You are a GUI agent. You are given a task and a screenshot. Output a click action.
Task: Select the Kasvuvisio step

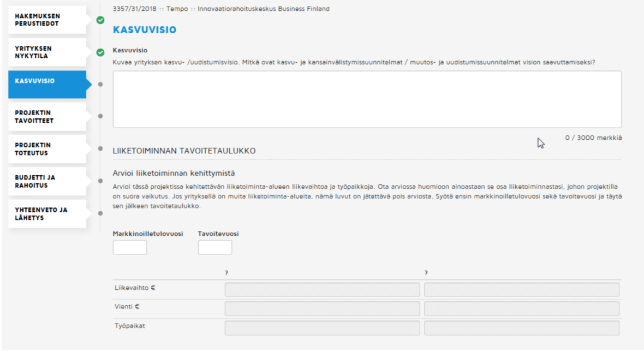[x=47, y=84]
